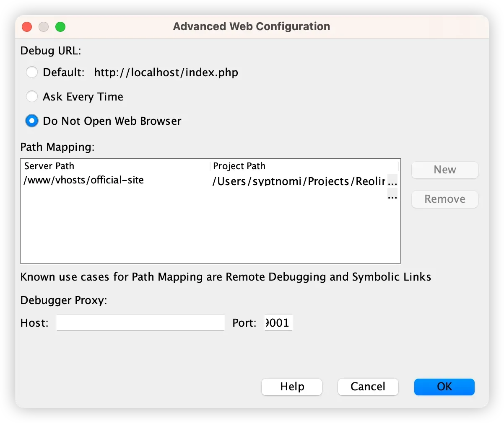Screen dimensions: 504x423
Task: Confirm the dialog with OK
Action: (444, 387)
